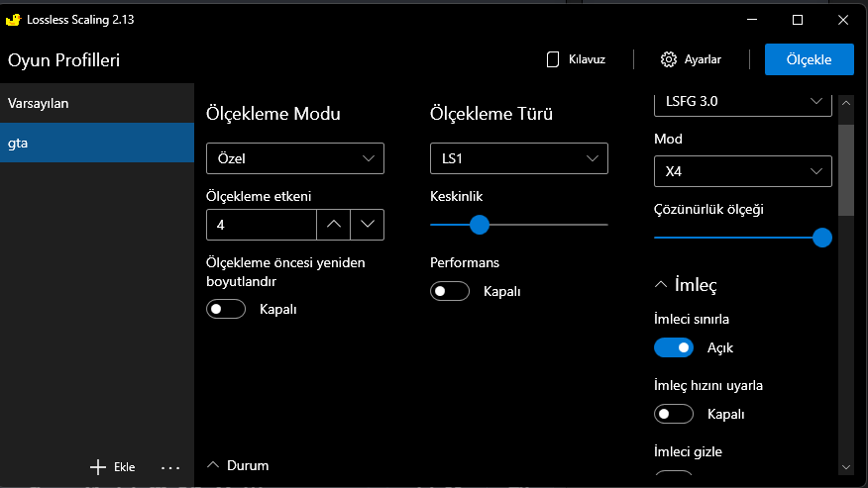Screen dimensions: 868x488
Task: Collapse the İmleç section
Action: click(662, 285)
